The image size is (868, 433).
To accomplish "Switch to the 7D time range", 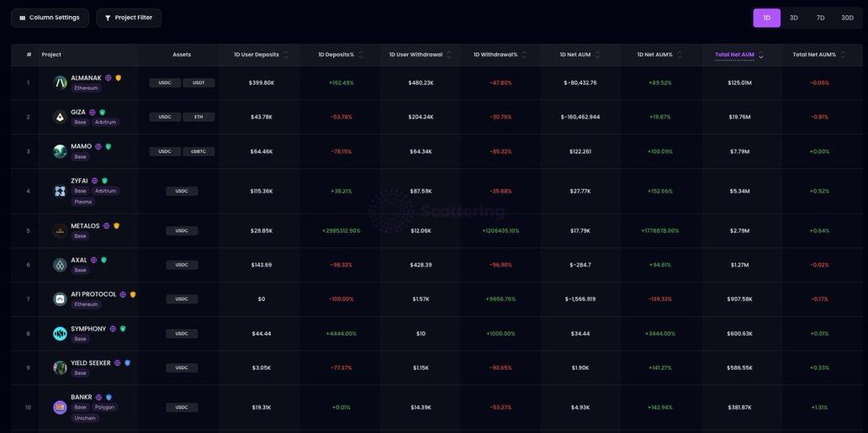I will [820, 18].
